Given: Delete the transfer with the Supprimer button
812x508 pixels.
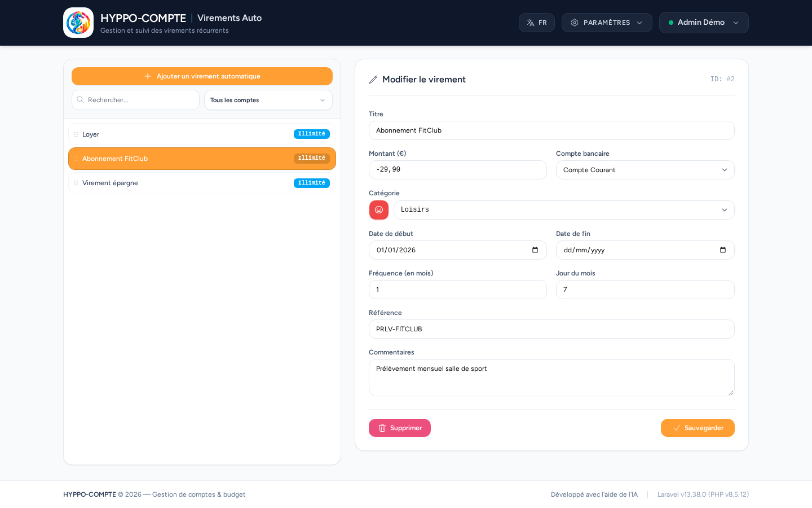Looking at the screenshot, I should click(400, 428).
